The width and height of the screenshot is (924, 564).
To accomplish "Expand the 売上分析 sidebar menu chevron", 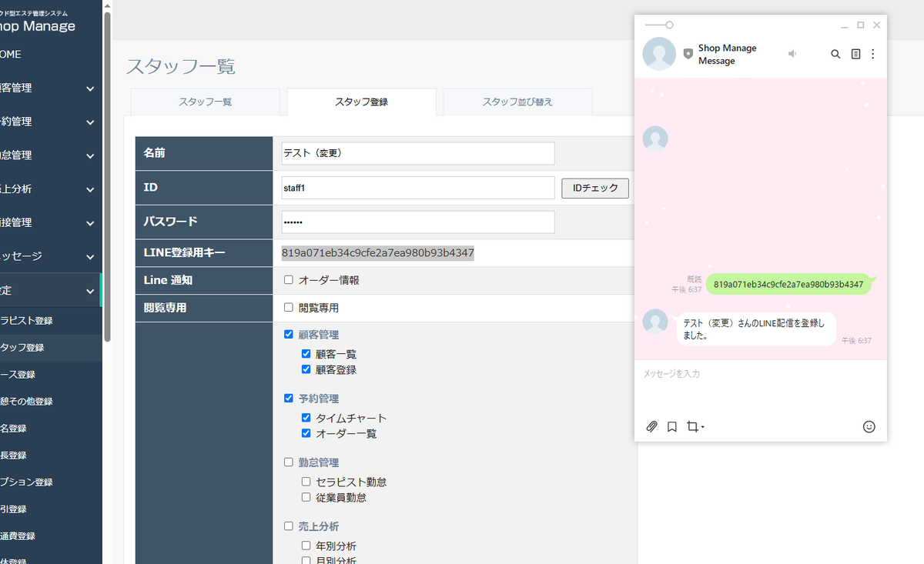I will (x=90, y=189).
